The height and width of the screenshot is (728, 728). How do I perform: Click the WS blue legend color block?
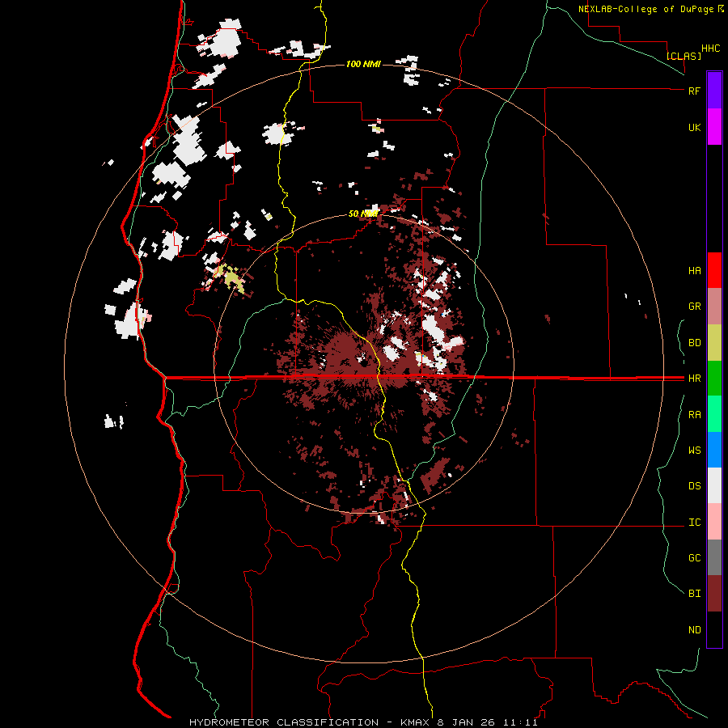(x=714, y=450)
